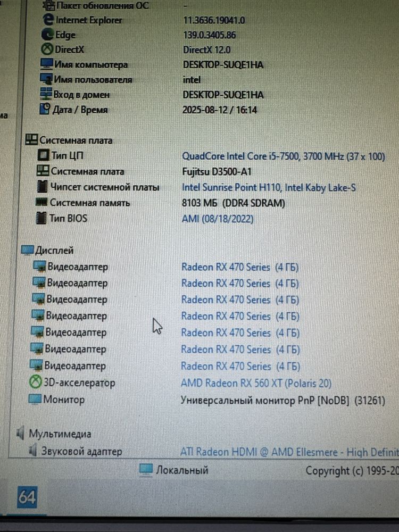399x532 pixels.
Task: Click the Системная плата section header icon
Action: pyautogui.click(x=31, y=139)
